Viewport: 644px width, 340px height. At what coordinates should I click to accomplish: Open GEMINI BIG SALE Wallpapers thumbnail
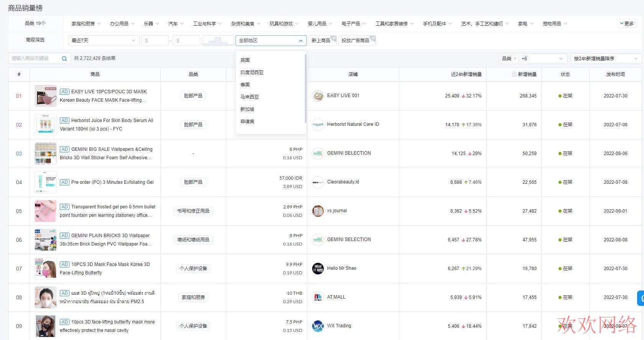tap(46, 153)
